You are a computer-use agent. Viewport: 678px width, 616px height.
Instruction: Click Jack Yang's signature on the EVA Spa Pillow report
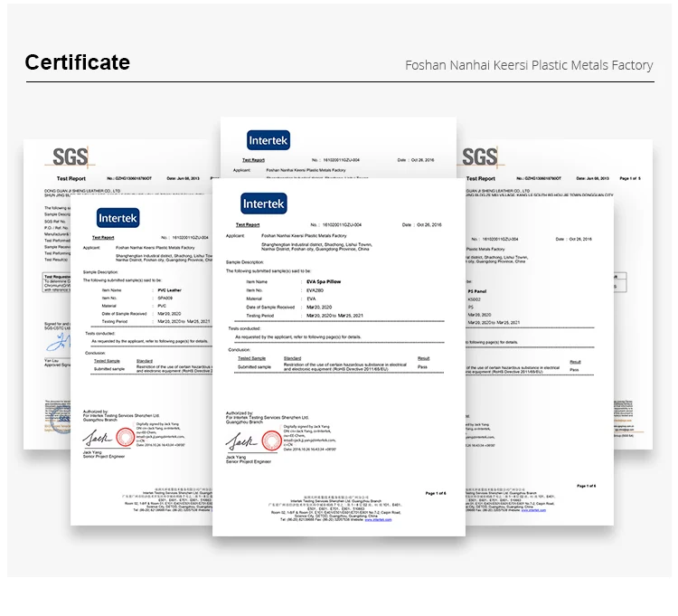241,441
